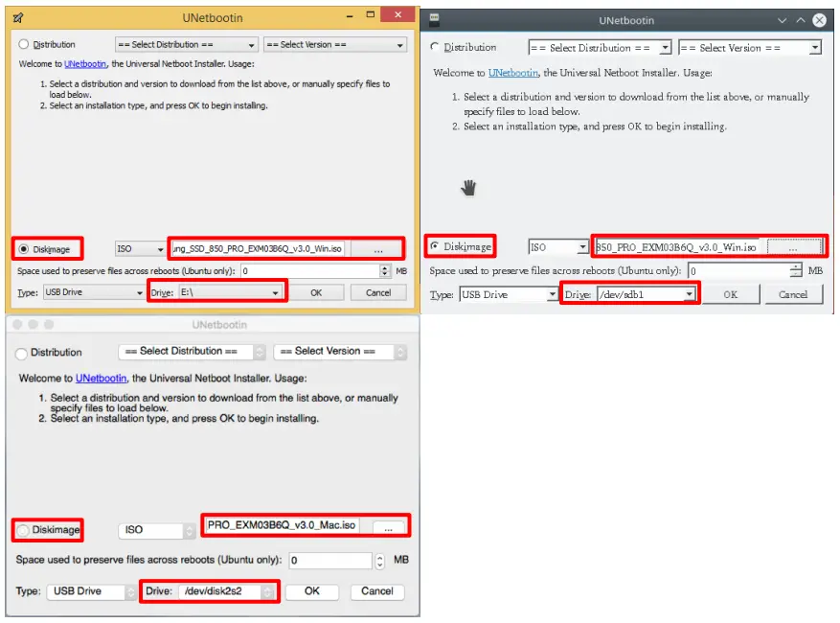840x623 pixels.
Task: Click the first (close) traffic light in Mac window
Action: tap(17, 324)
